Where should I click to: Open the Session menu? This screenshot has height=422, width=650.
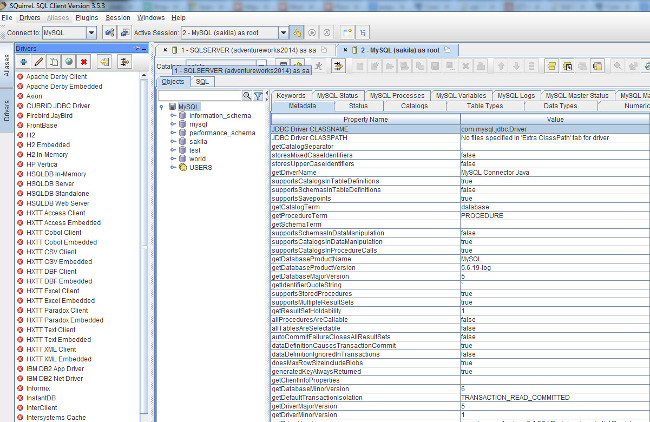point(118,18)
